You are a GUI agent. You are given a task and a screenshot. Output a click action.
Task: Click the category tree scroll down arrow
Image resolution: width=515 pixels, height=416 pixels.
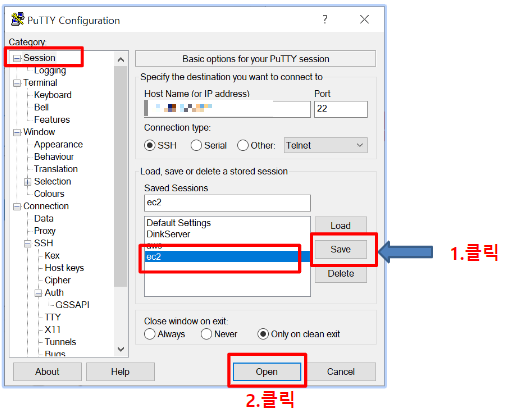(121, 349)
